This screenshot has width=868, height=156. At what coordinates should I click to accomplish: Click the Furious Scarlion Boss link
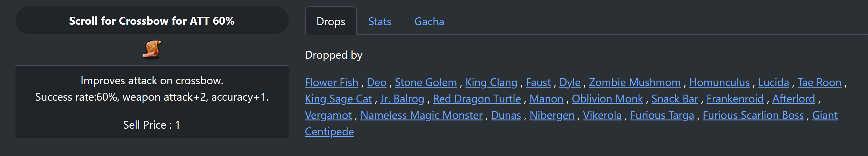pyautogui.click(x=753, y=116)
